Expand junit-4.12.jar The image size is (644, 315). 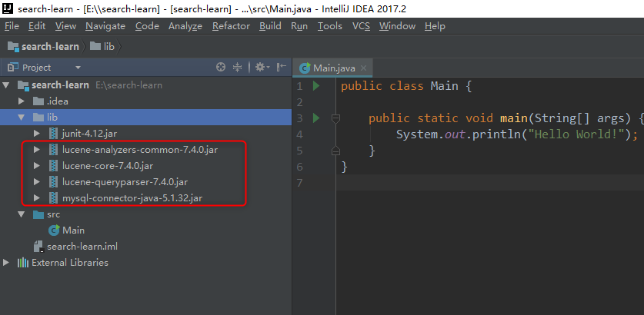[37, 134]
